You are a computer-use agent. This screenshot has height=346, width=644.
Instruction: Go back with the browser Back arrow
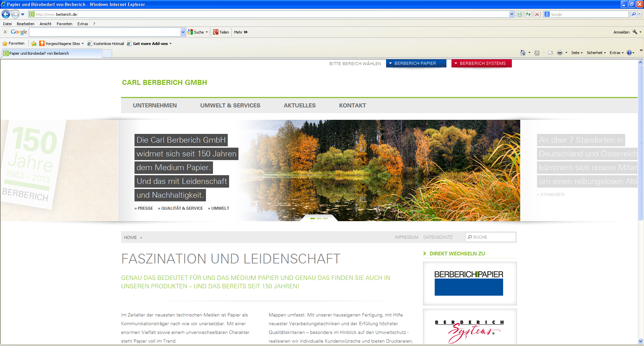click(6, 14)
